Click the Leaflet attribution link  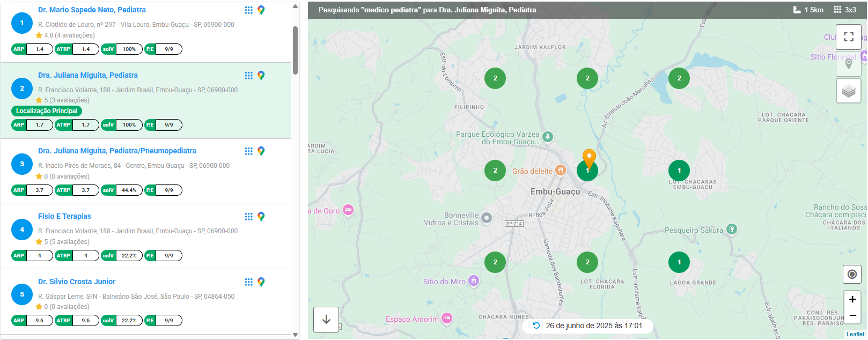coord(855,334)
